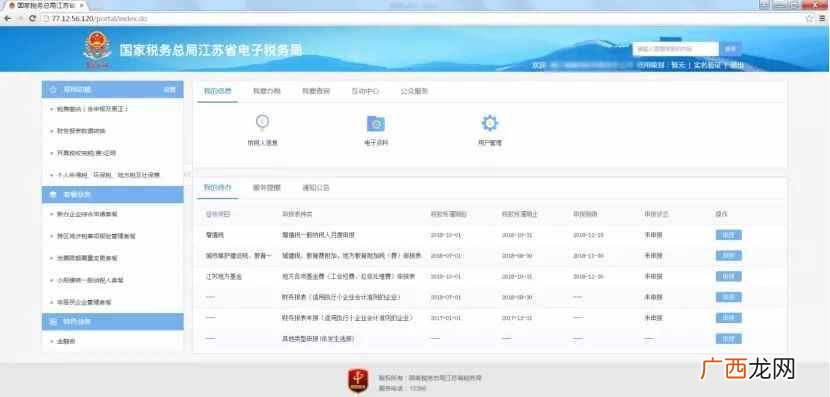Image resolution: width=830 pixels, height=397 pixels.
Task: Click the 增值税一般纳税人月度申报 table entry
Action: pyautogui.click(x=318, y=235)
